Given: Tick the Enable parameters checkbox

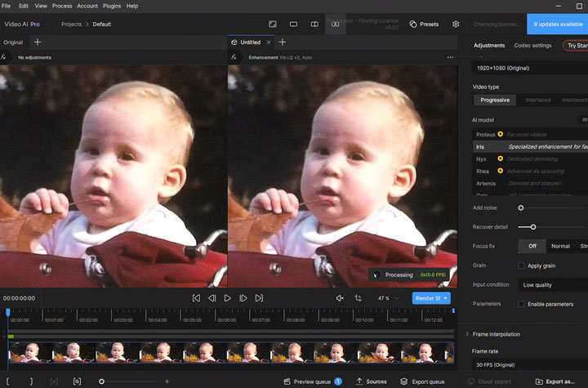Looking at the screenshot, I should [521, 304].
